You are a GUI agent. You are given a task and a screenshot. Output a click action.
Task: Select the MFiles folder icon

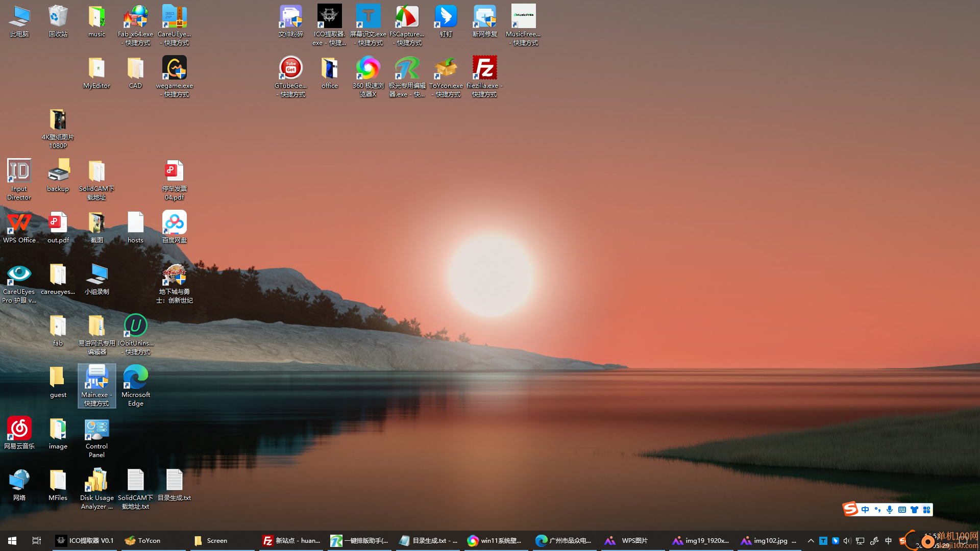[x=58, y=485]
